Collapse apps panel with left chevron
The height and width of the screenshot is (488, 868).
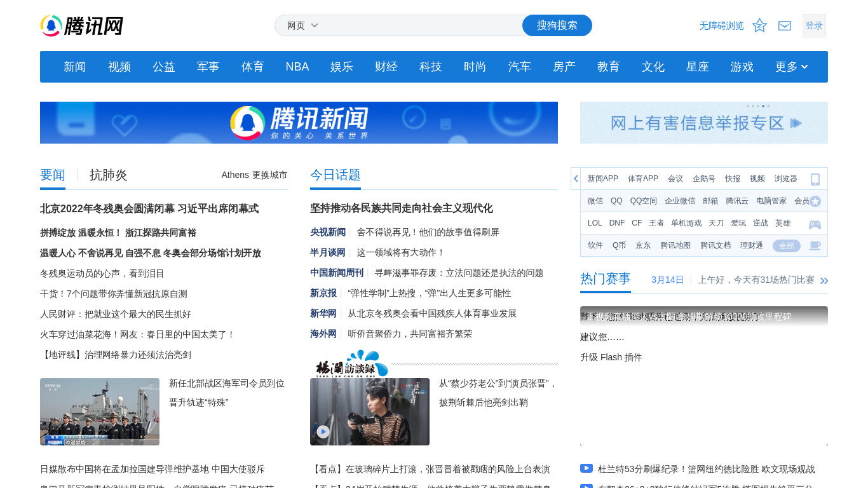pyautogui.click(x=576, y=179)
